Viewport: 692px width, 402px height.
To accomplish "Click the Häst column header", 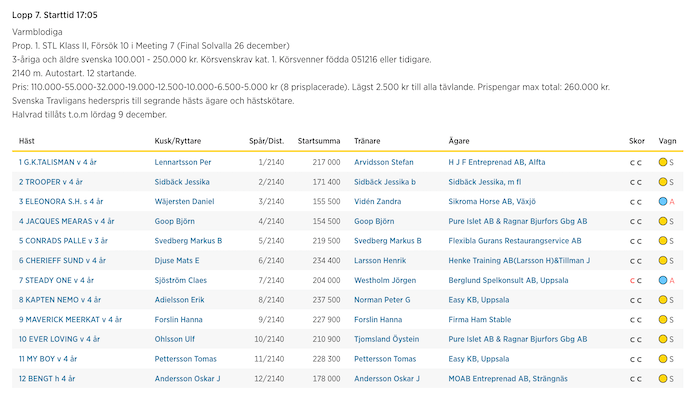I will click(26, 141).
